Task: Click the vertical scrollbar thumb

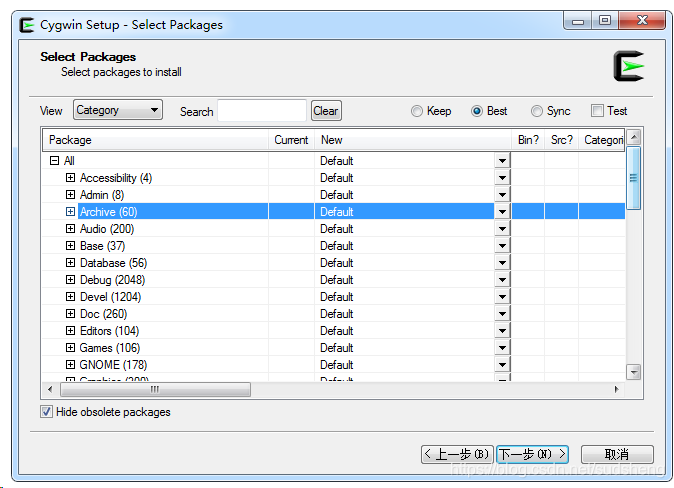Action: point(634,178)
